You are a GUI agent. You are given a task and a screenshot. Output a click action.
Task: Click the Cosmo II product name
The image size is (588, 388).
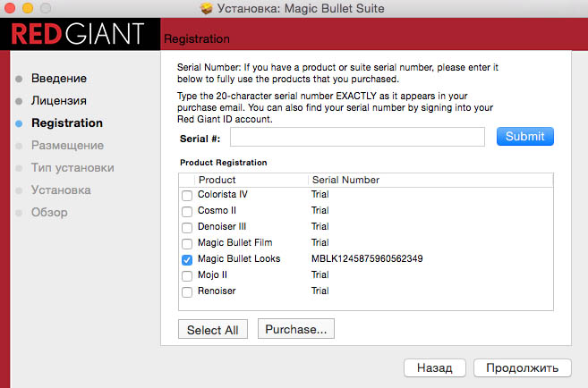pos(217,210)
